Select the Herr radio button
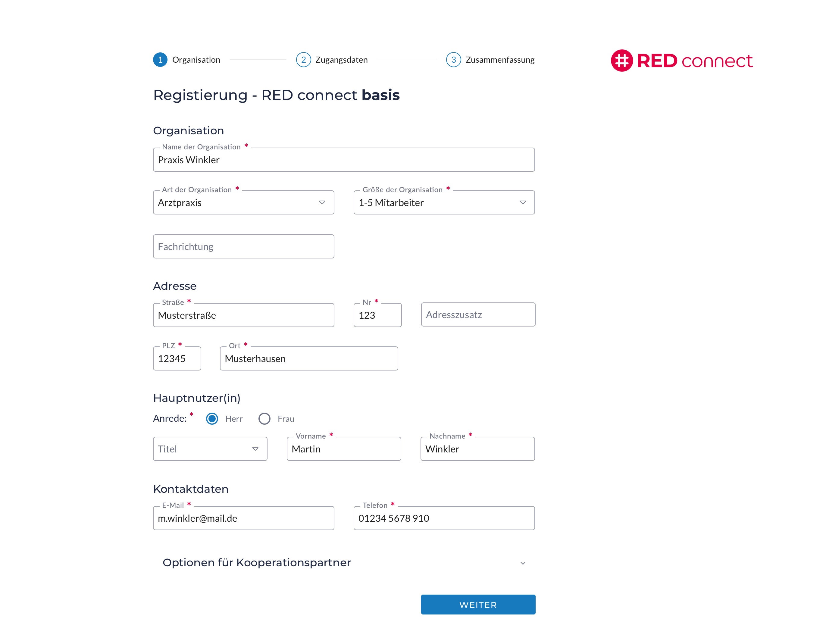Viewport: 823px width, 644px height. coord(212,418)
